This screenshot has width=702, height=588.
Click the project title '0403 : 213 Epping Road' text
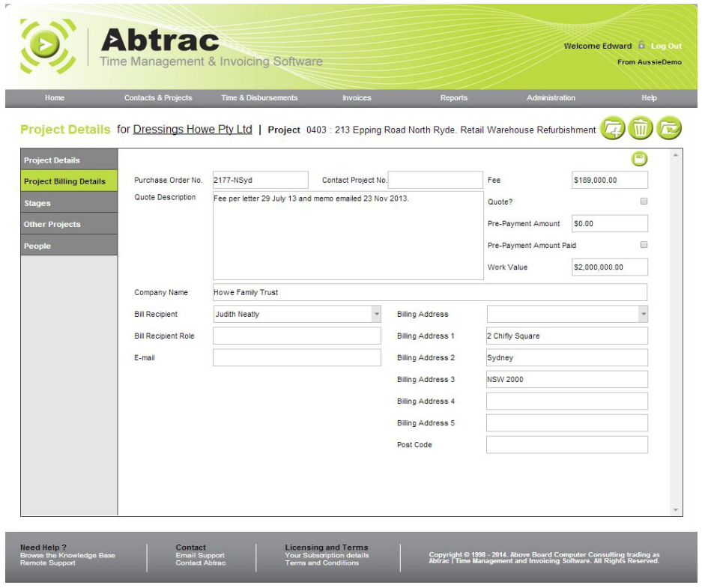pyautogui.click(x=451, y=130)
